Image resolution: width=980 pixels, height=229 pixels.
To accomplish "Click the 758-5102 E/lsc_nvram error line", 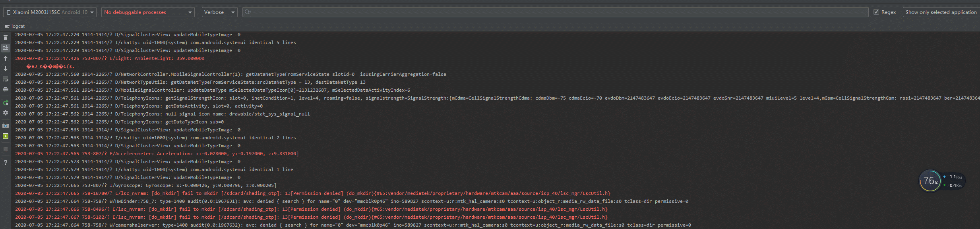I will (312, 217).
